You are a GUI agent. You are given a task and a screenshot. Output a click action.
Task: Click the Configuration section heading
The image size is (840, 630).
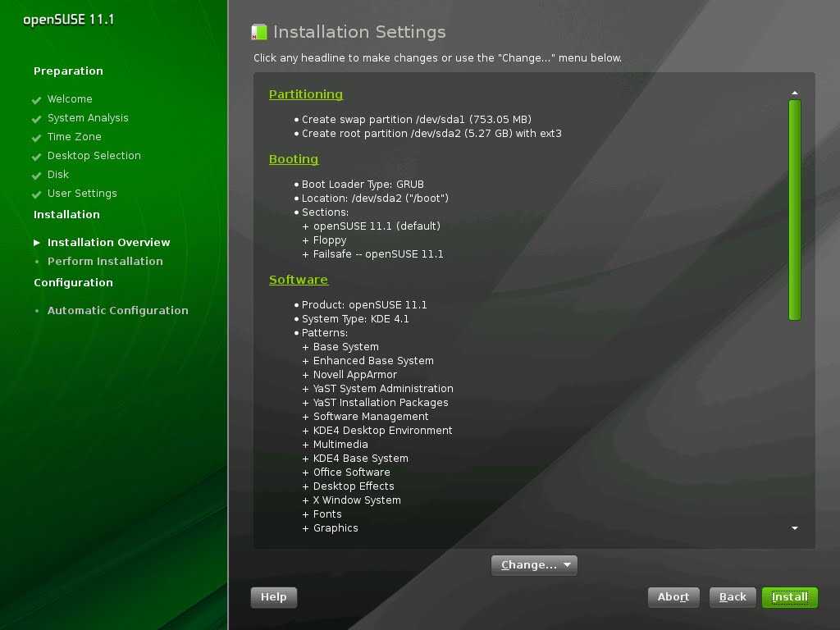[73, 283]
